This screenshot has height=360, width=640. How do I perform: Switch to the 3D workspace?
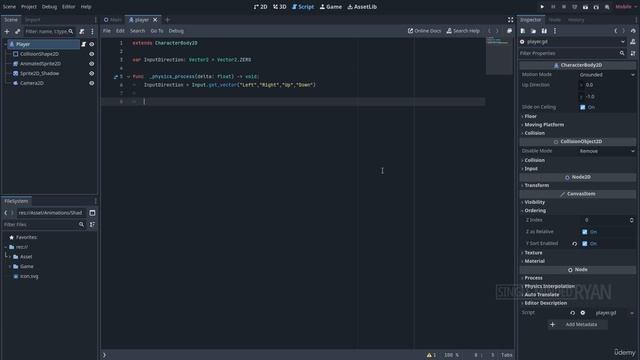pyautogui.click(x=280, y=7)
